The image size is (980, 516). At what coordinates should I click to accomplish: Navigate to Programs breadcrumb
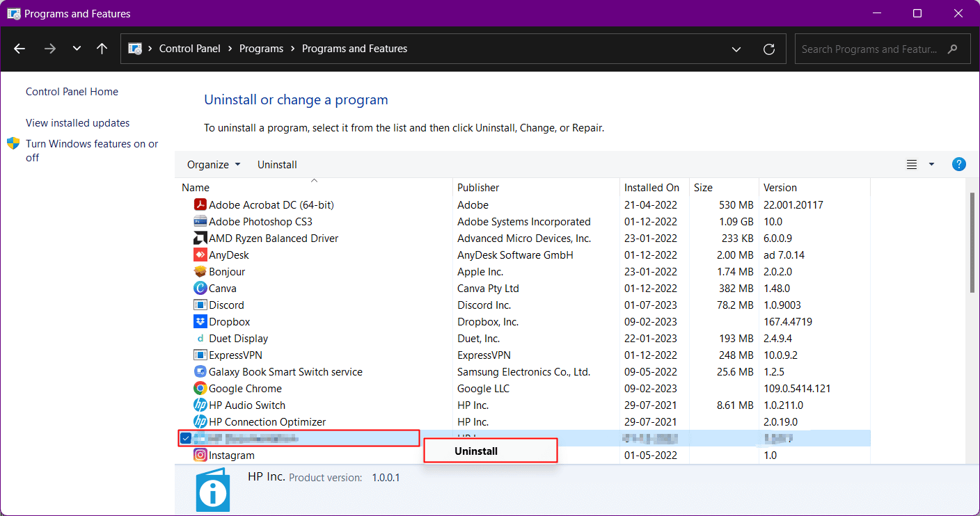pos(261,49)
